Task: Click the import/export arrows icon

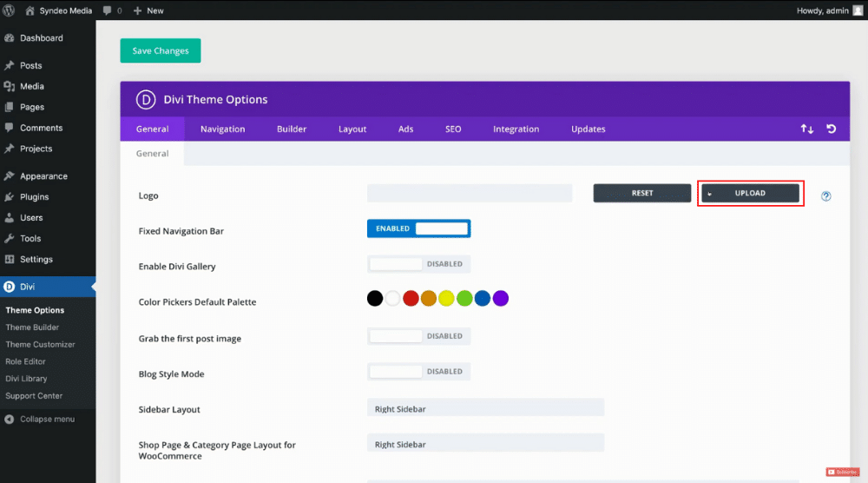Action: [806, 129]
